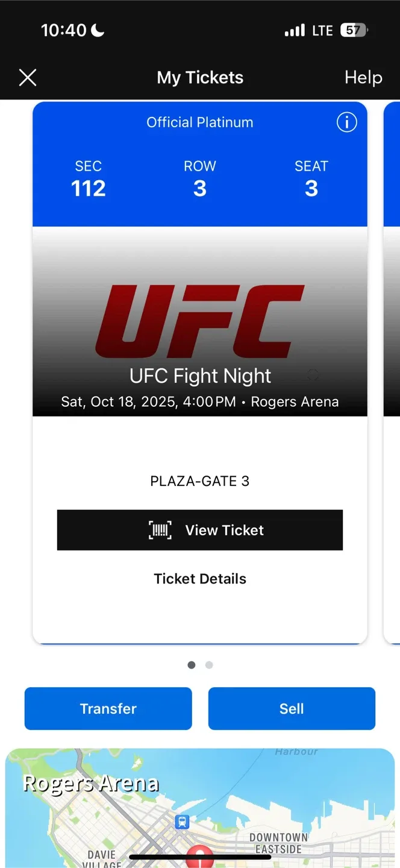Tap the Transfer button
The image size is (400, 868).
(108, 708)
